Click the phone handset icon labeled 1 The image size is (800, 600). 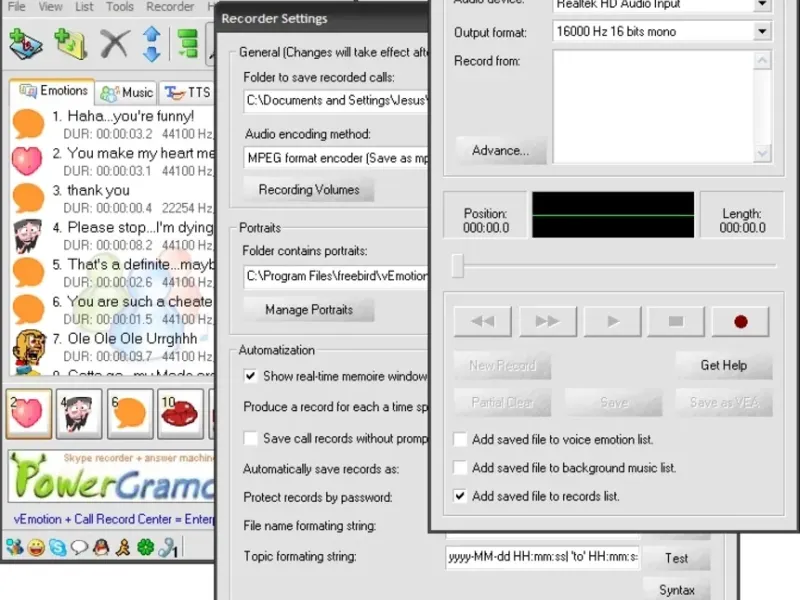click(x=167, y=548)
